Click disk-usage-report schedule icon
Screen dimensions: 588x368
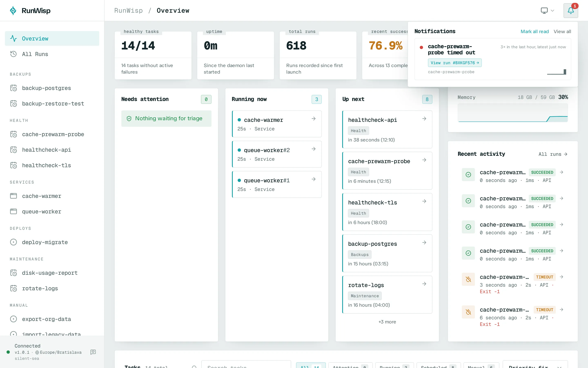click(14, 273)
